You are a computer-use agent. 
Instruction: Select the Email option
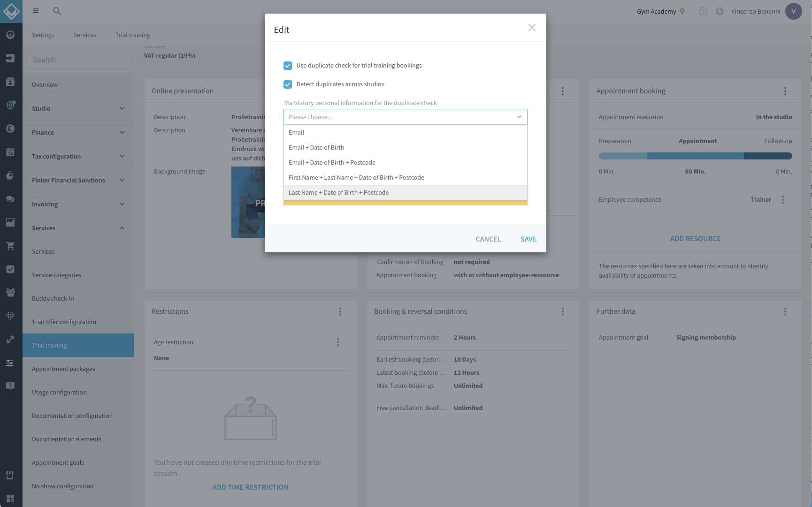click(406, 133)
